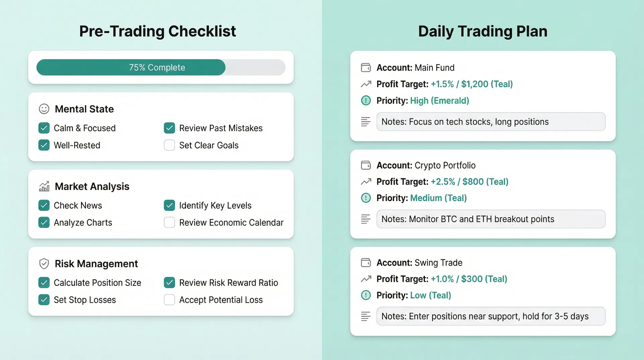Check the Set Clear Goals checkbox
Viewport: 644px width, 360px height.
pyautogui.click(x=169, y=145)
